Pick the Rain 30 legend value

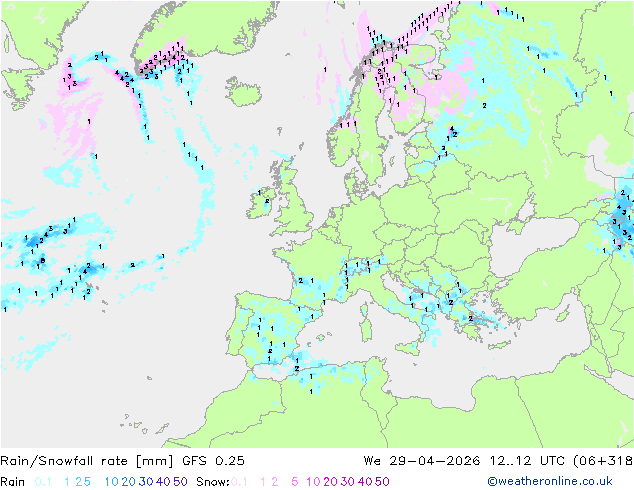[146, 482]
